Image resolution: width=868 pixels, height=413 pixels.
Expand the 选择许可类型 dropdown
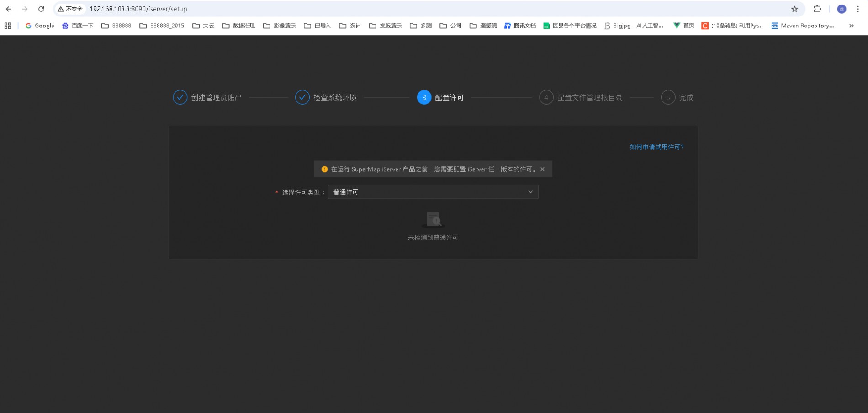[433, 192]
